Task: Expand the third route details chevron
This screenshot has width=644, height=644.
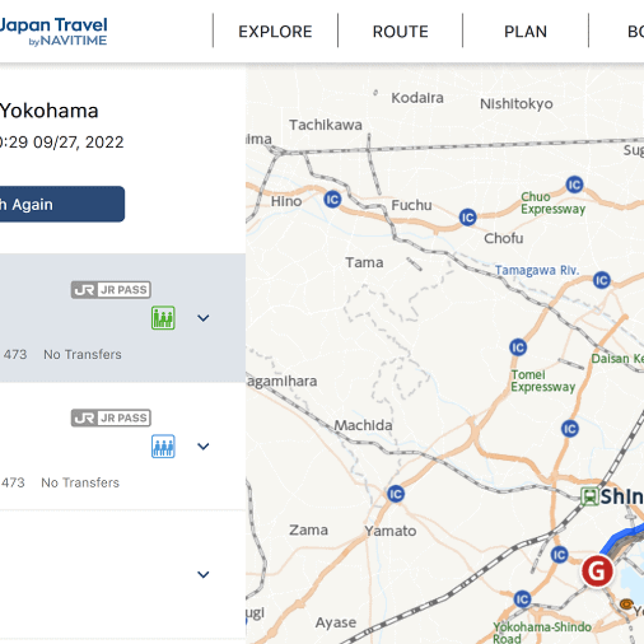Action: [203, 575]
